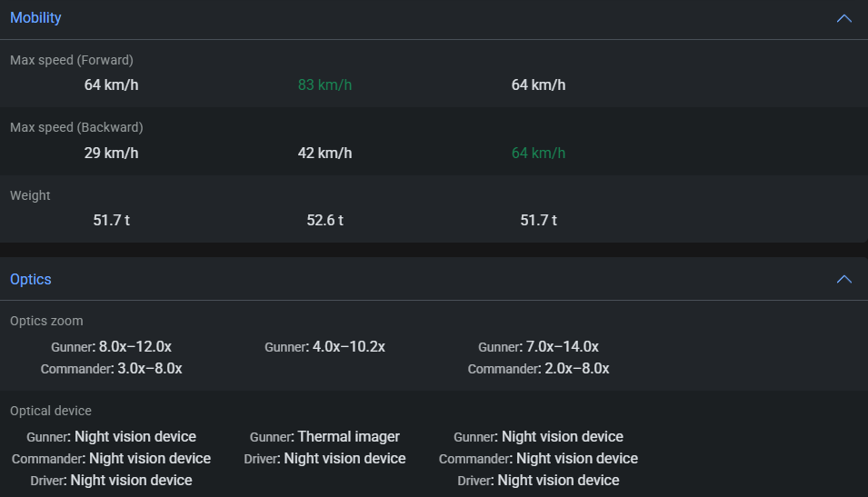
Task: Click the 29 km/h backward speed value
Action: (111, 153)
